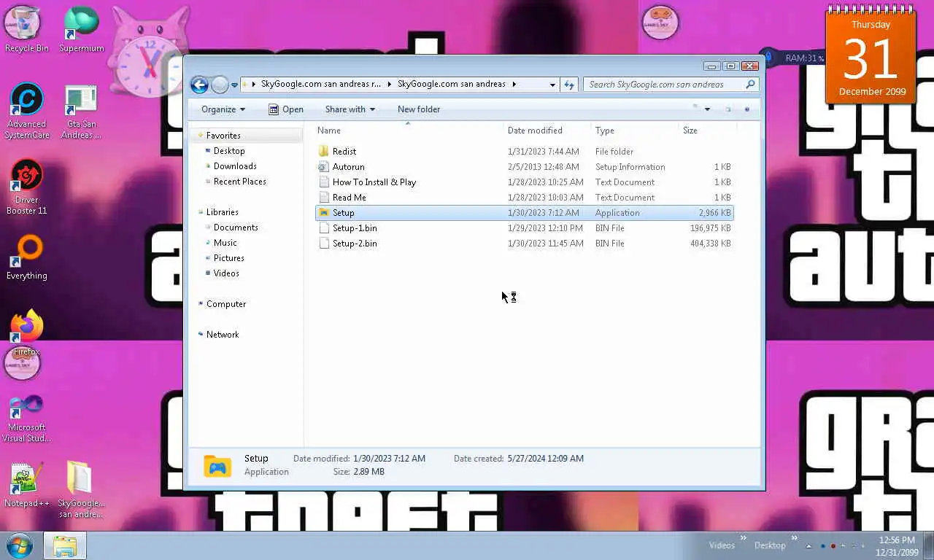The height and width of the screenshot is (560, 934).
Task: Open the address bar history dropdown
Action: [x=552, y=85]
